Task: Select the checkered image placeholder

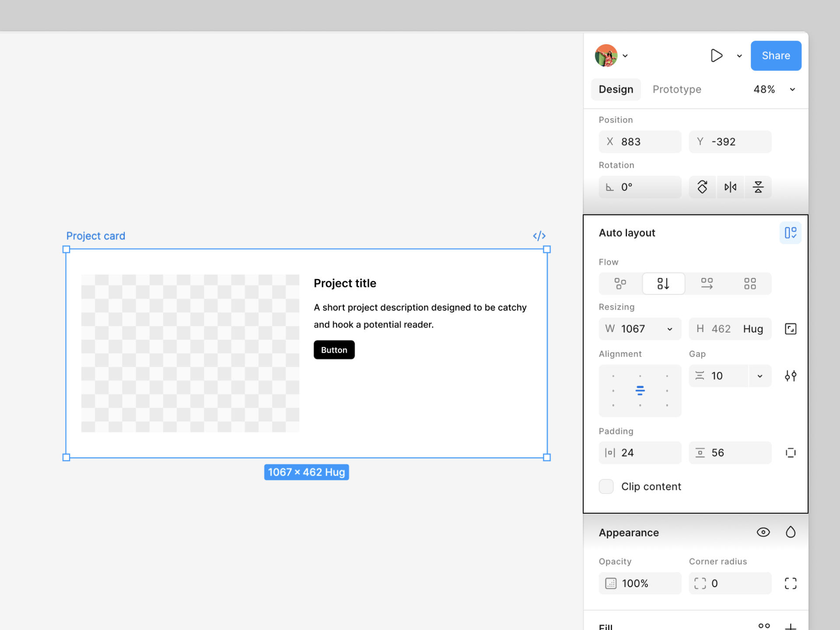Action: click(190, 353)
